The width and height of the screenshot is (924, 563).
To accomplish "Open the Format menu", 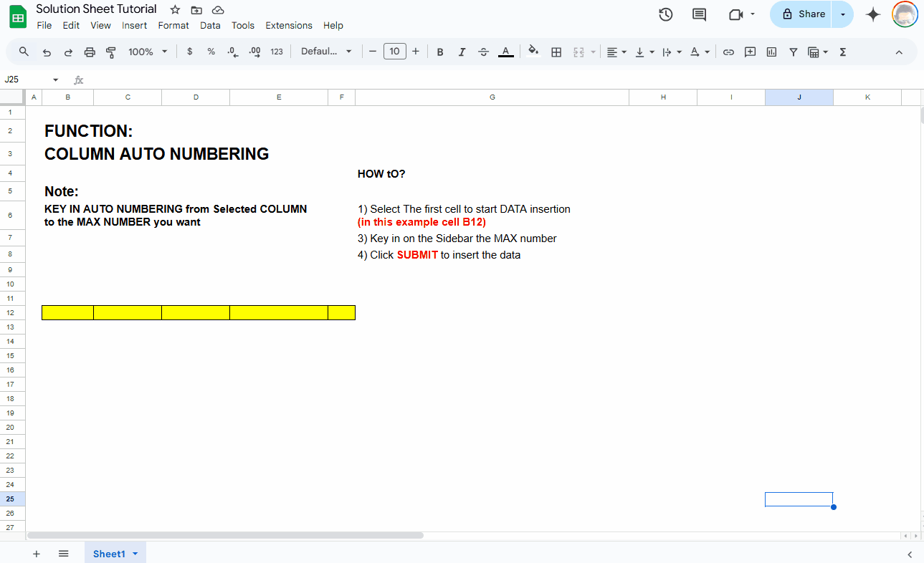I will click(x=173, y=25).
